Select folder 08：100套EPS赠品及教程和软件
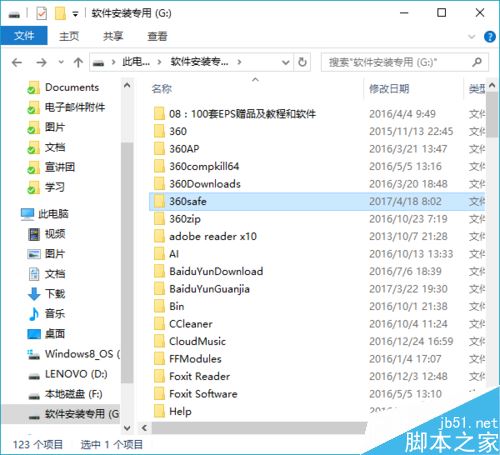This screenshot has width=500, height=455. click(x=242, y=114)
